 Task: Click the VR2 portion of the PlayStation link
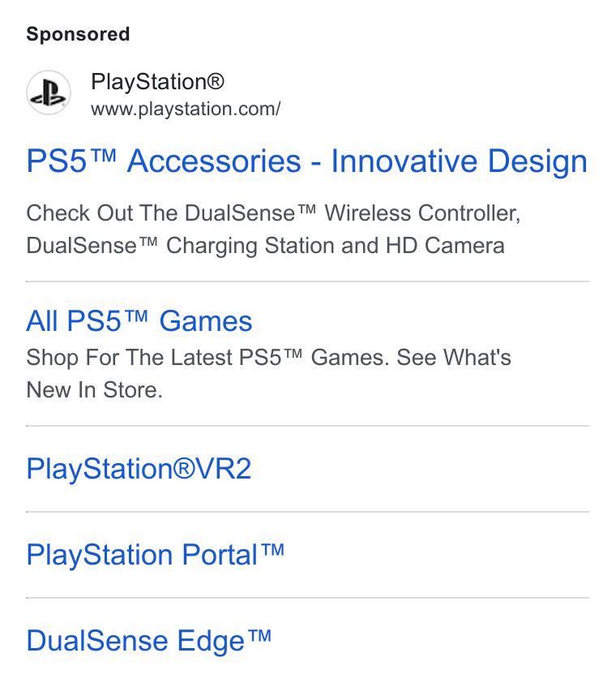point(224,469)
